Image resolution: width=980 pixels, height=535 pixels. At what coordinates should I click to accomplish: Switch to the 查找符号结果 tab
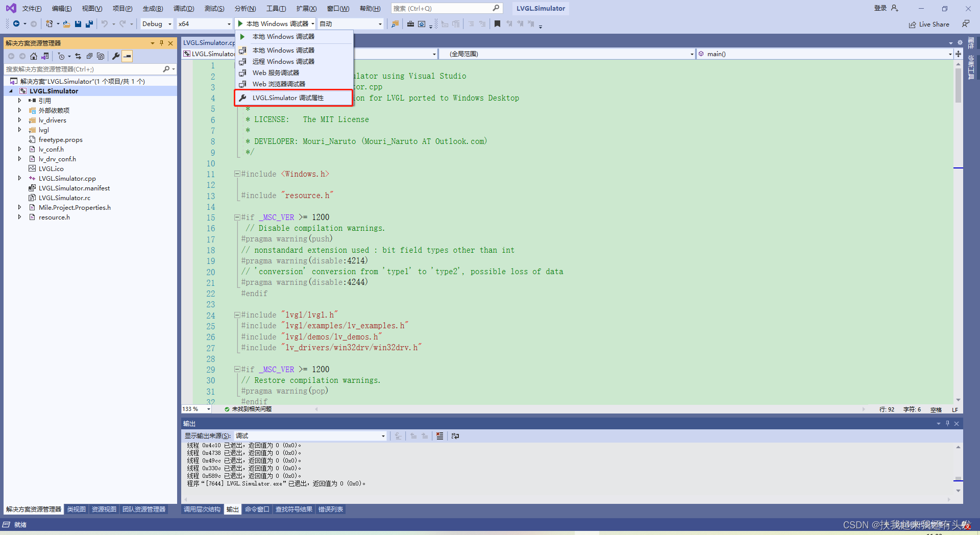(x=293, y=509)
